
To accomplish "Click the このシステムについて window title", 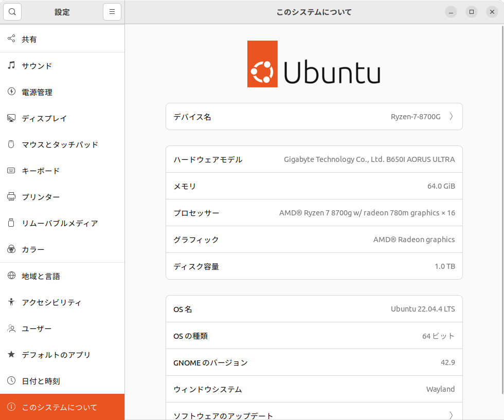I will [314, 12].
